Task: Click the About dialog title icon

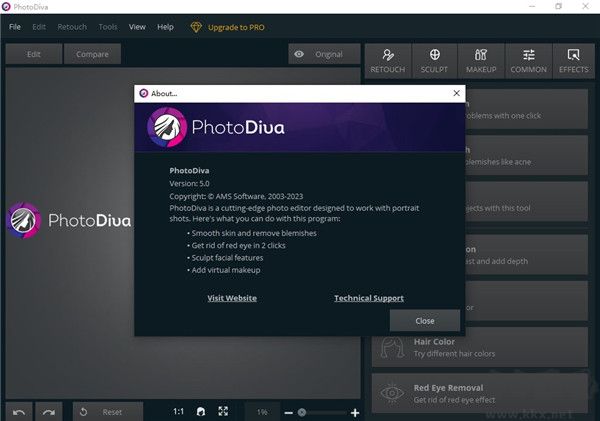Action: click(143, 93)
